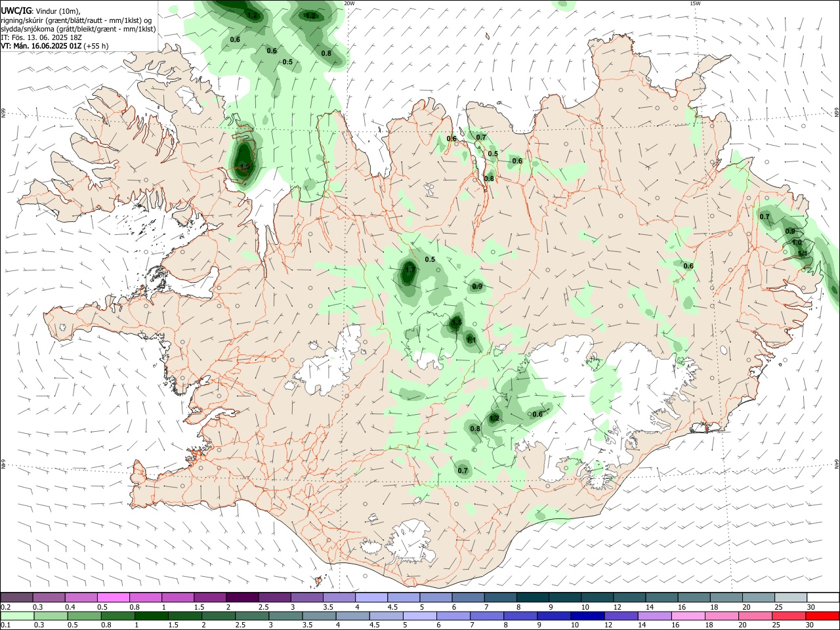Viewport: 840px width, 630px height.
Task: Pick the 3.5 lavender swatch in the top legend row
Action: coord(338,598)
